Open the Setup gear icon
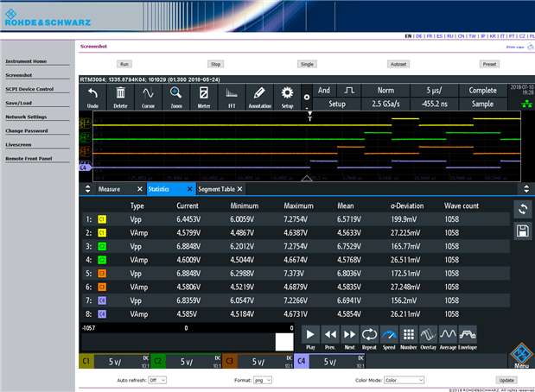This screenshot has height=392, width=535. point(287,97)
